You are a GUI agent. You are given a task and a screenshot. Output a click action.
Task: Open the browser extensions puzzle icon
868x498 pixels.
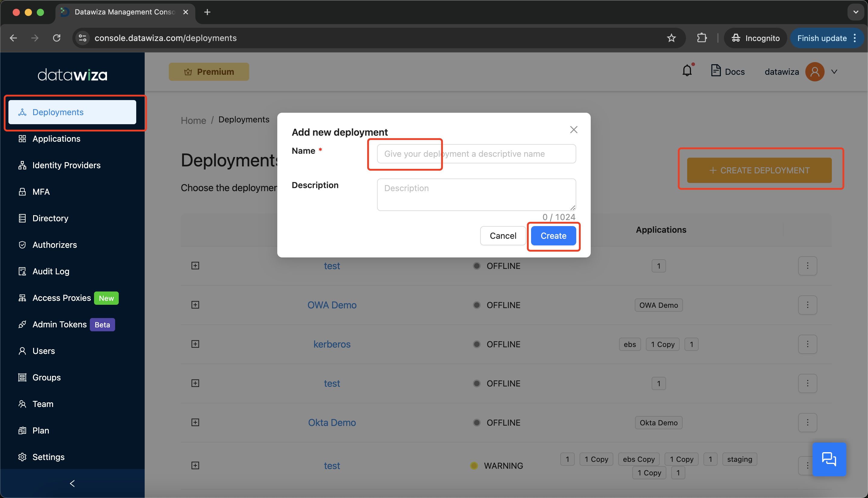point(702,38)
